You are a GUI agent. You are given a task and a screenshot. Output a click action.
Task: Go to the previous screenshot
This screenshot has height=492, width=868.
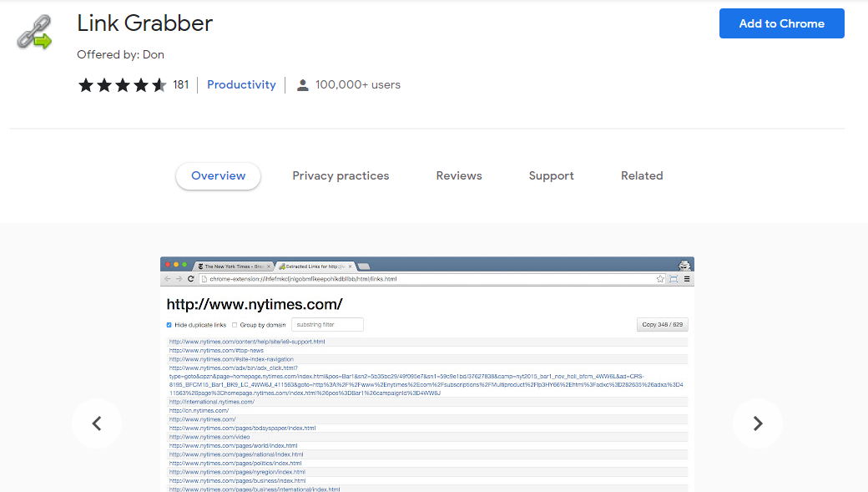(97, 424)
